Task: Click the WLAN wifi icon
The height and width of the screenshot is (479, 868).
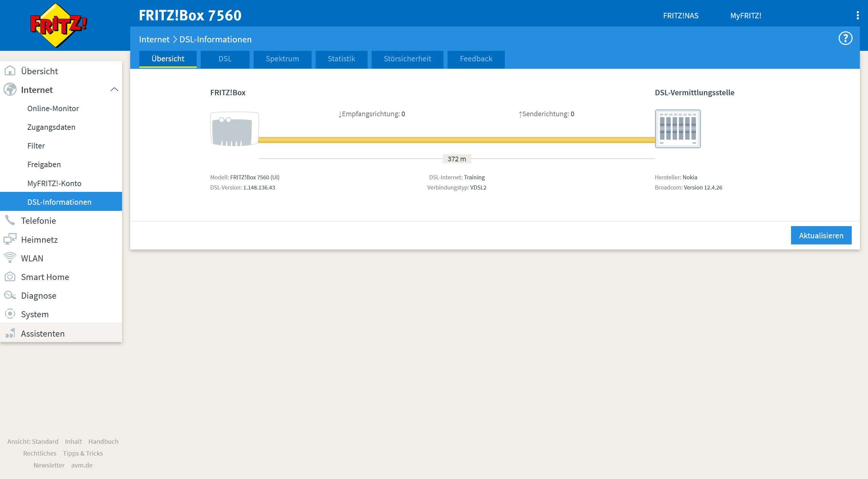Action: pyautogui.click(x=10, y=258)
